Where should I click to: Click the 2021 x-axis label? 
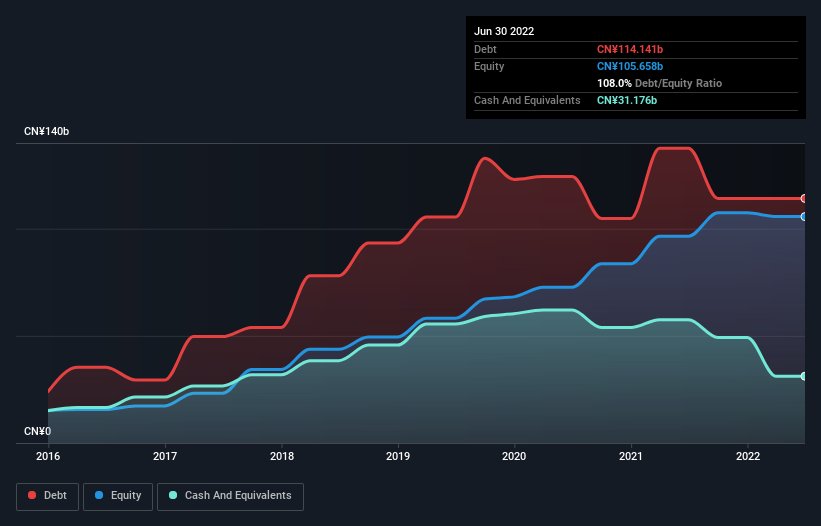(x=631, y=456)
